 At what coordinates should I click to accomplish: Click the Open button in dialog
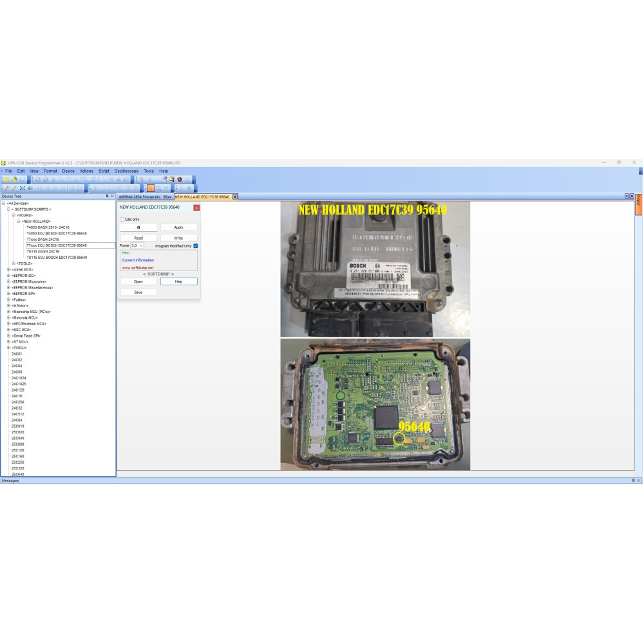[x=138, y=282]
